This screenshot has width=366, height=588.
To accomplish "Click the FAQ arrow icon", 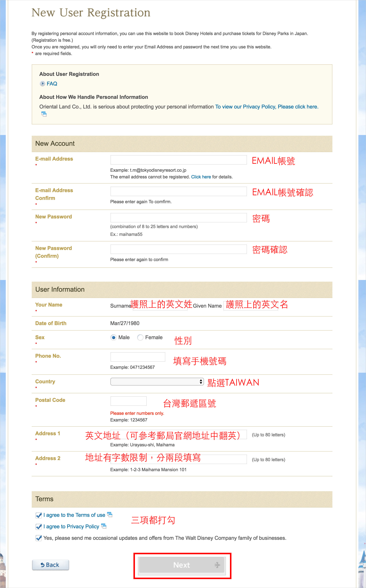I will 42,84.
